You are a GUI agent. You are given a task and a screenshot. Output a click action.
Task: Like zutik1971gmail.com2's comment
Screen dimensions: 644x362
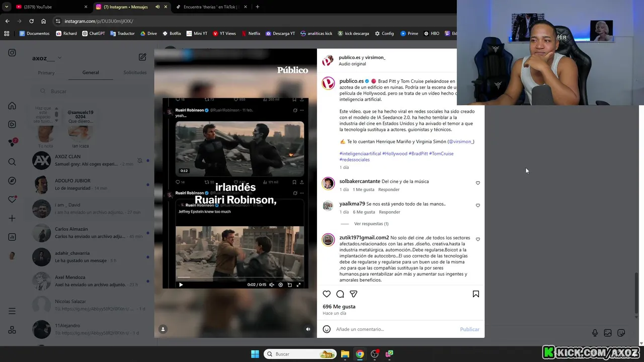(x=478, y=239)
